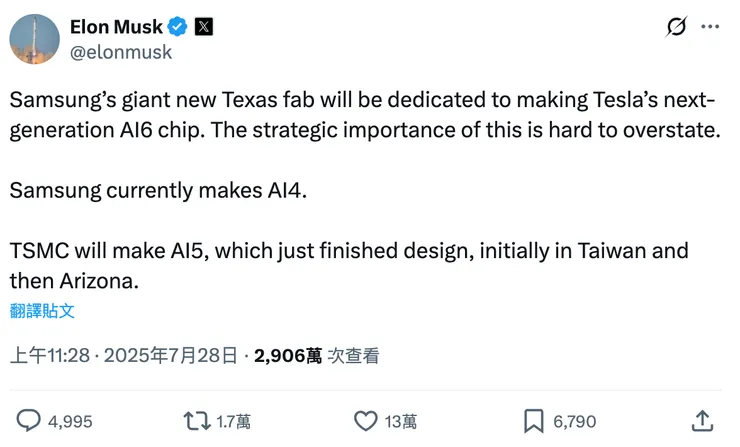
Task: Click the 4,995 replies count
Action: (70, 421)
